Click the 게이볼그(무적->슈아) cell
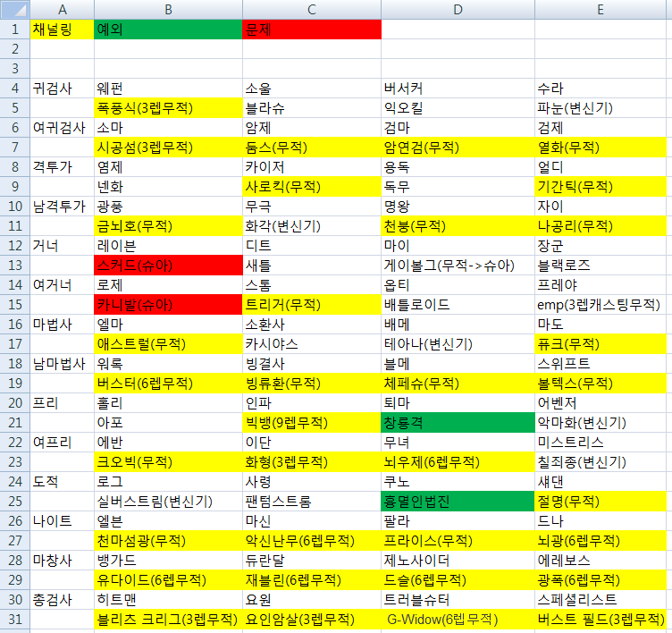 458,265
